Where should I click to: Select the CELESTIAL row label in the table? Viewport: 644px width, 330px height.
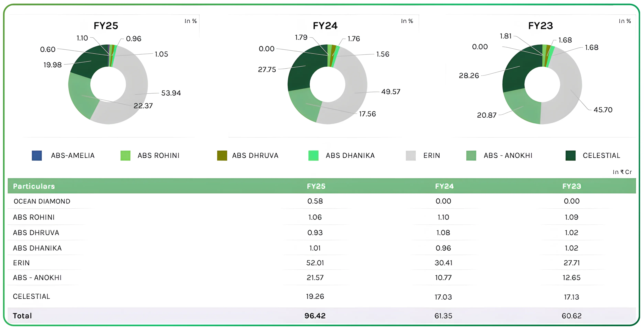(31, 296)
